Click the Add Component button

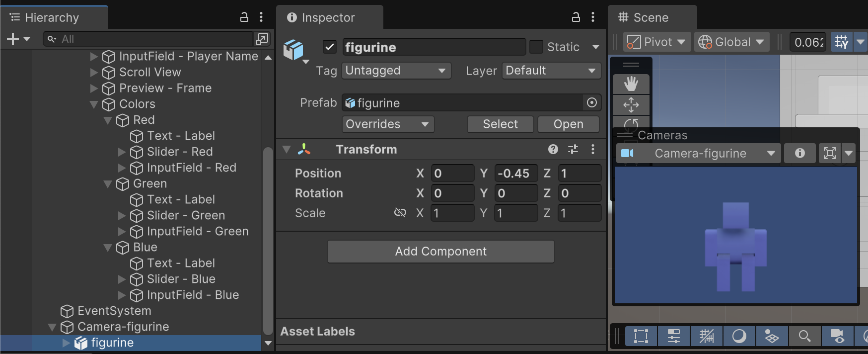click(x=440, y=252)
